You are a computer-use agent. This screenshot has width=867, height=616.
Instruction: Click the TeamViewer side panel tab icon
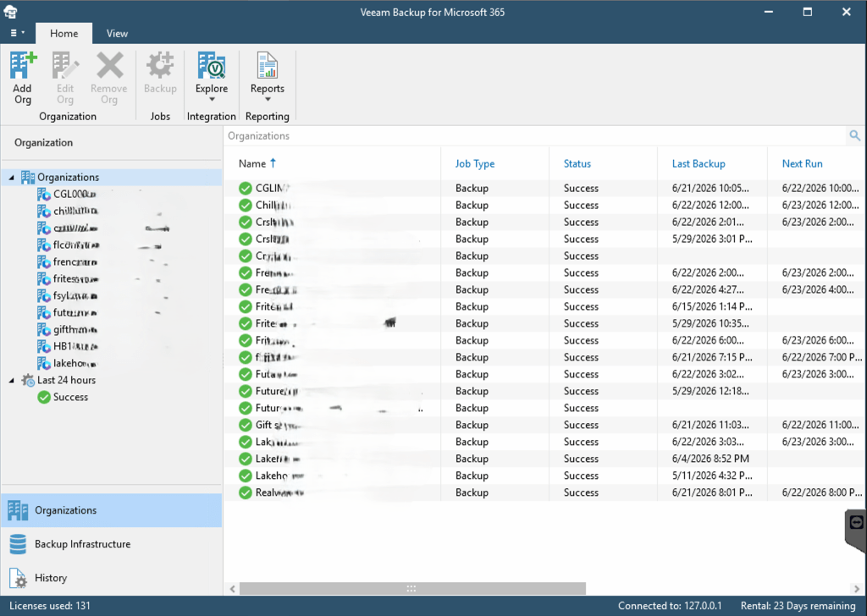click(856, 522)
